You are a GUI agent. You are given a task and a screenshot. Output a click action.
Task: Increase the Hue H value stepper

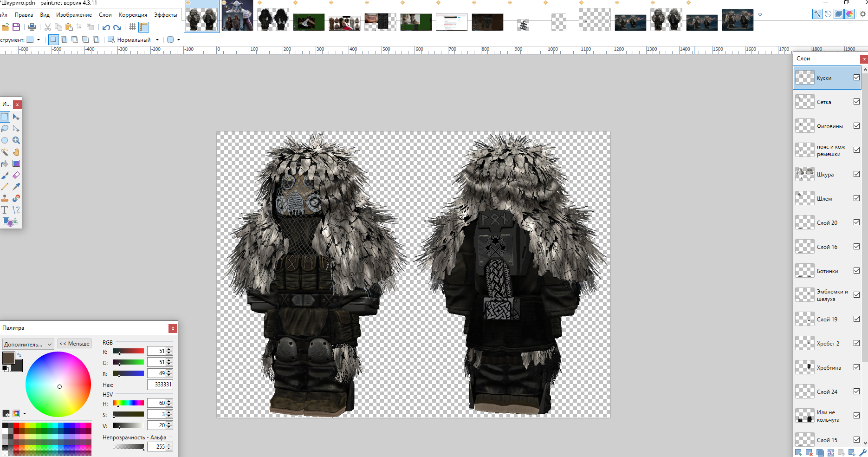[x=169, y=401]
